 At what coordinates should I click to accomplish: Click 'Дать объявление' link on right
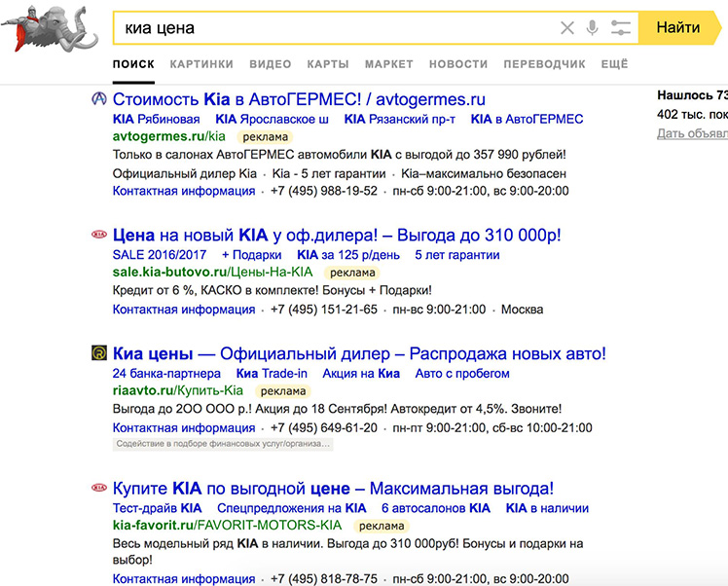692,133
